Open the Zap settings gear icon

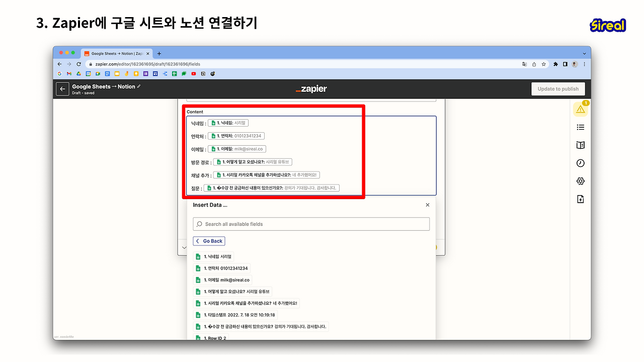[x=581, y=181]
